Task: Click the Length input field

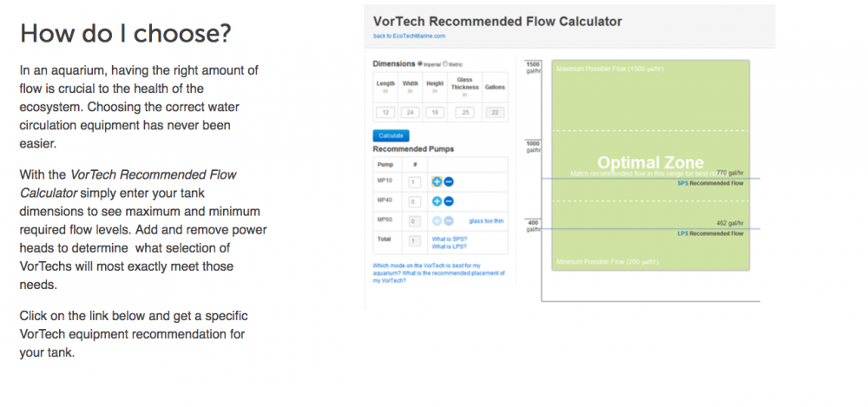Action: [385, 112]
